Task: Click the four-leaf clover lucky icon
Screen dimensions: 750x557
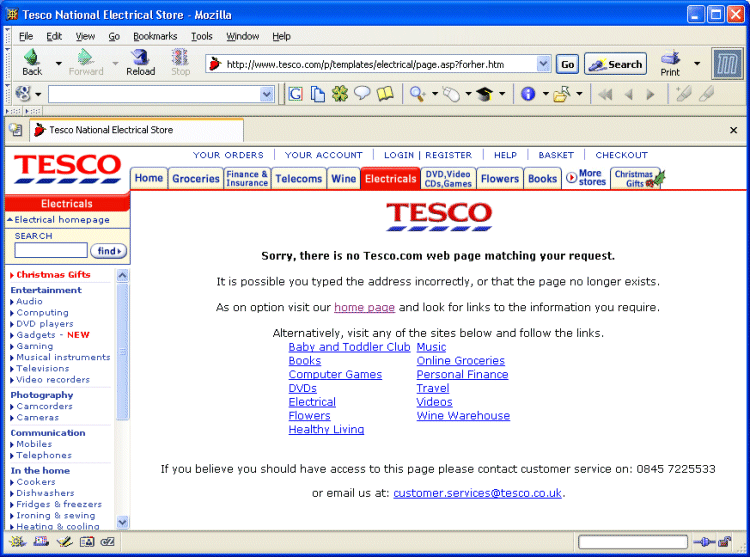Action: pos(340,94)
